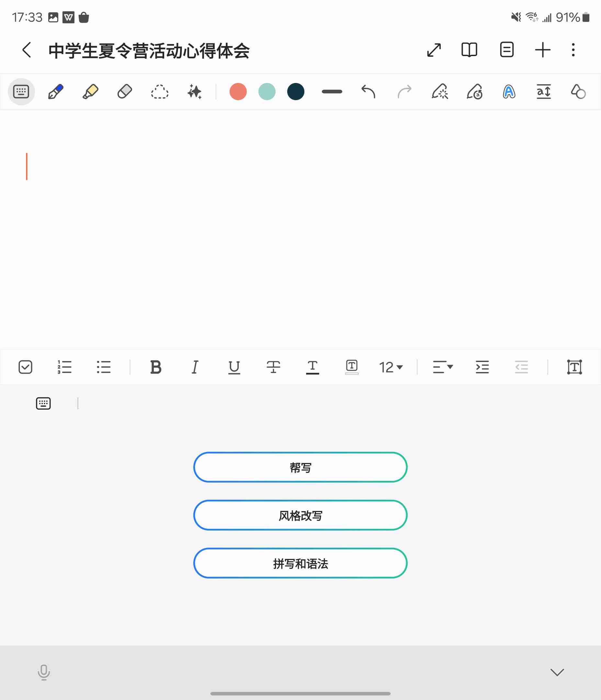
Task: Switch to keyboard from writing assist panel
Action: pyautogui.click(x=43, y=403)
